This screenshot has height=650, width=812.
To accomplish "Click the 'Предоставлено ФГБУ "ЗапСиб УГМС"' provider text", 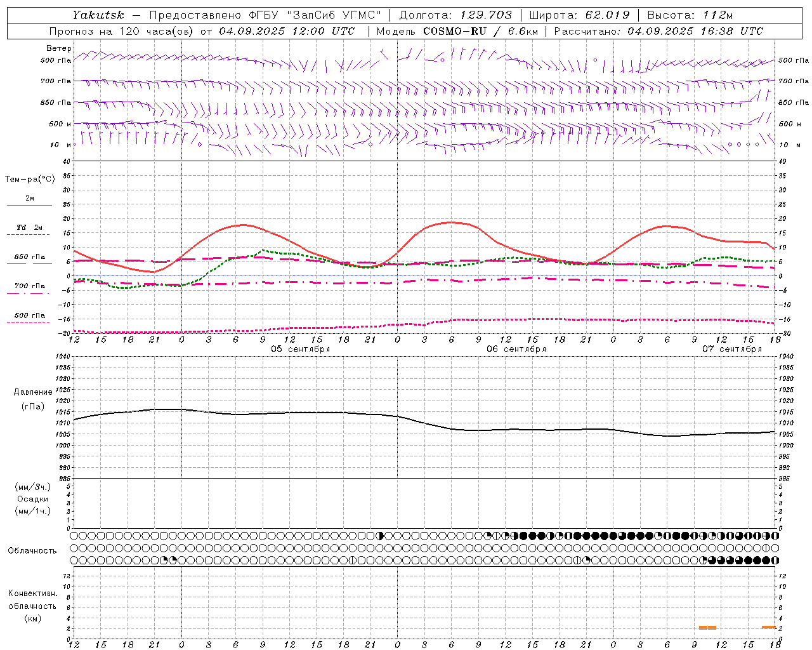I will (x=265, y=15).
